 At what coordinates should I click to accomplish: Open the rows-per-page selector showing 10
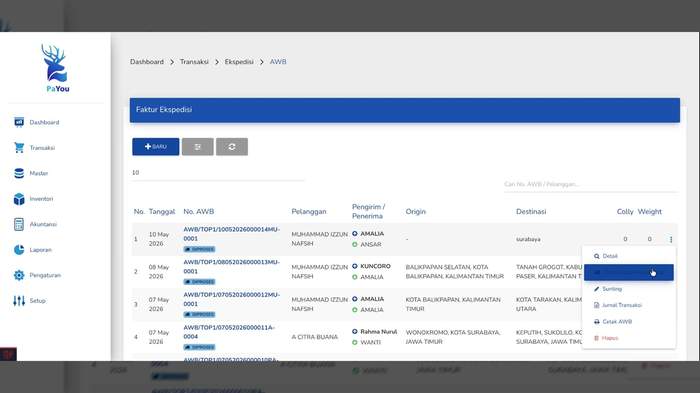click(x=218, y=173)
